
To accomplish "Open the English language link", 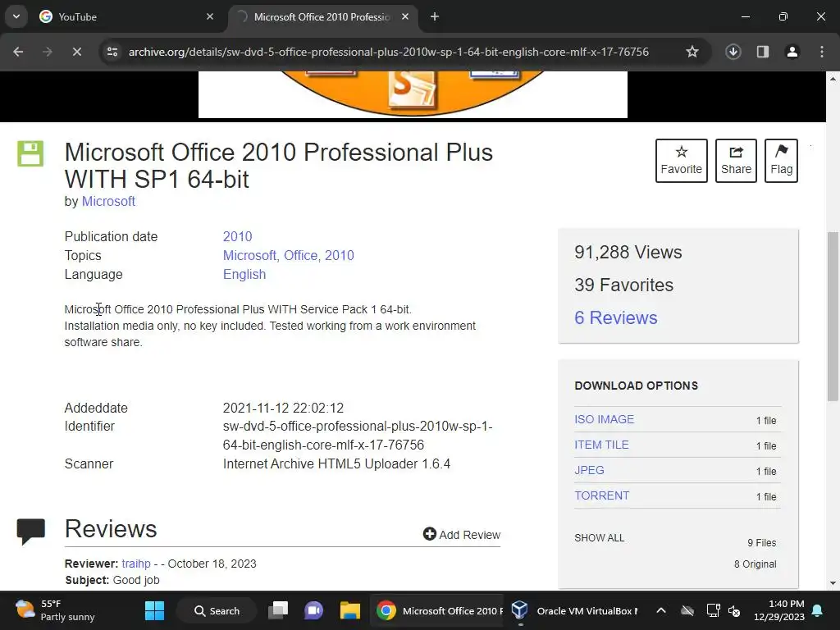I will pyautogui.click(x=244, y=274).
